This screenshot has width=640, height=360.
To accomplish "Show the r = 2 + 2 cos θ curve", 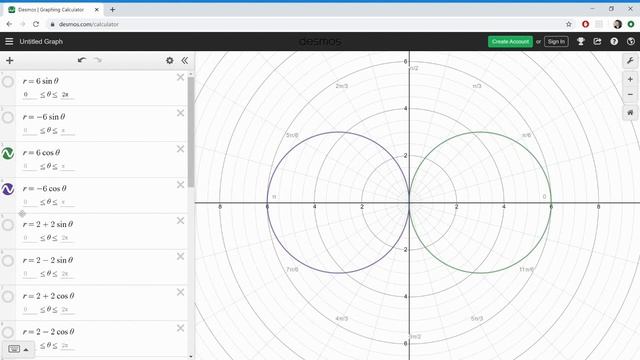I will tap(8, 297).
